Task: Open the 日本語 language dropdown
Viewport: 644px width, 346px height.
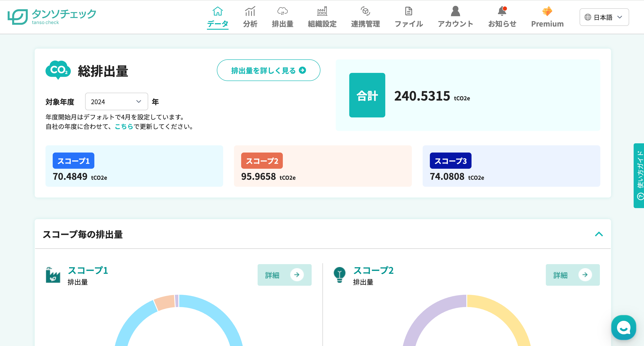Action: (x=604, y=17)
